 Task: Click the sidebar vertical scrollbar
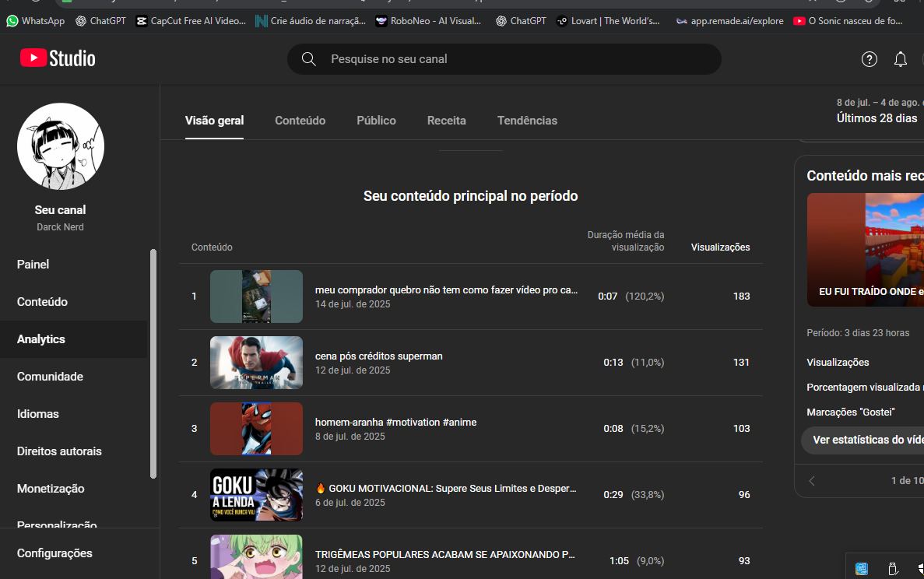[x=153, y=364]
